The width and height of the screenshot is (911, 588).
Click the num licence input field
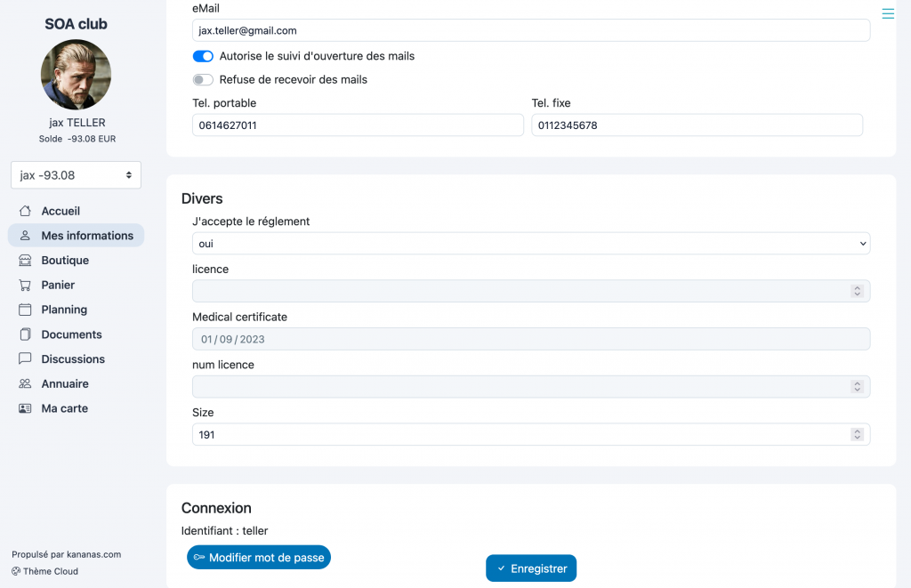[x=531, y=386]
